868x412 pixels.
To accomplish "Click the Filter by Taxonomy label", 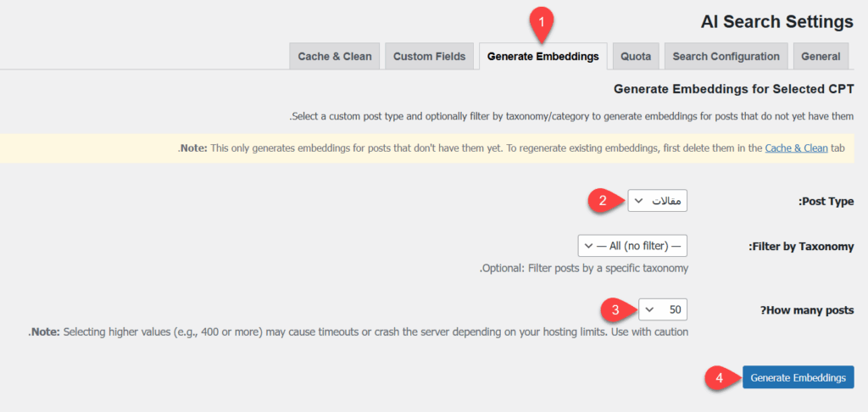I will pos(801,247).
